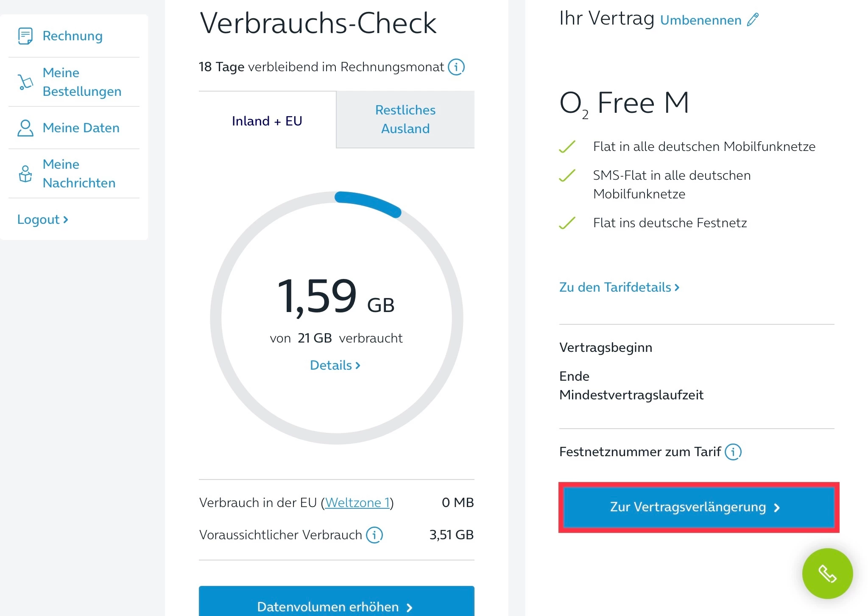Click the Meine Nachrichten mailbox icon

pyautogui.click(x=25, y=173)
